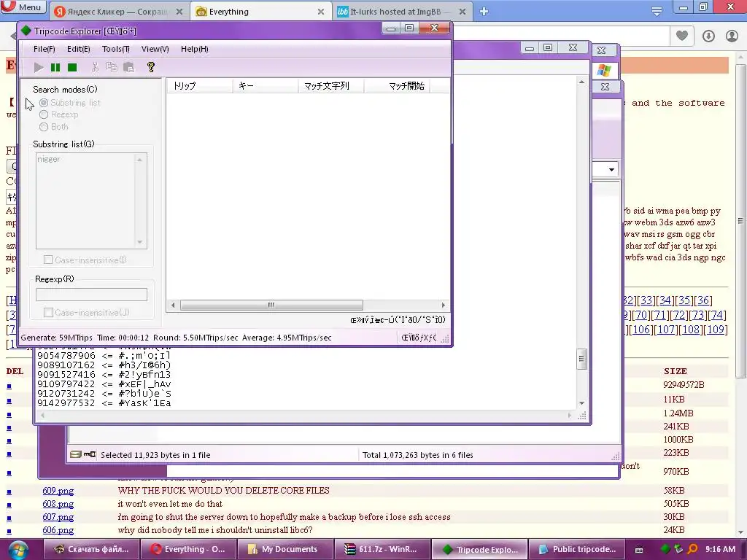The width and height of the screenshot is (747, 560).
Task: Switch to Everything - Opera taskbar button
Action: (187, 549)
